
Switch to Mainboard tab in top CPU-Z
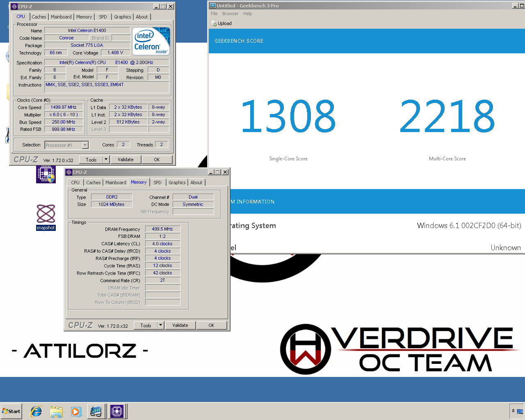coord(61,17)
